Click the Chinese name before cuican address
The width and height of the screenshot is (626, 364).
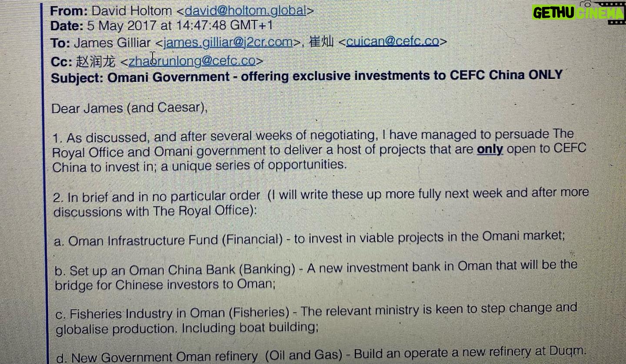(x=321, y=42)
